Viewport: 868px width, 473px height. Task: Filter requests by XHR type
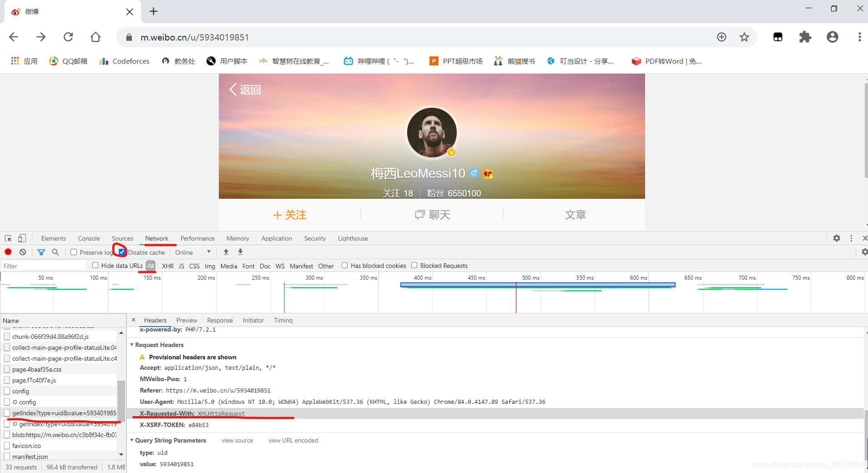[167, 266]
